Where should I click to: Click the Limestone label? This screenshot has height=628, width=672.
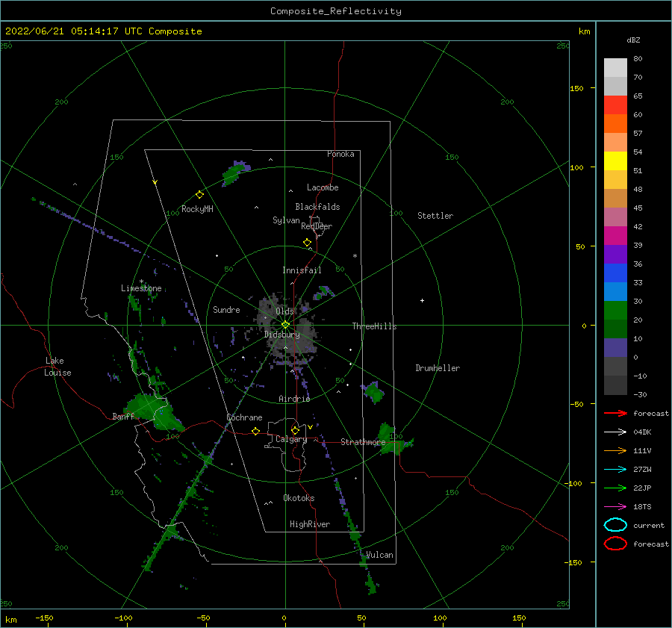[x=141, y=288]
